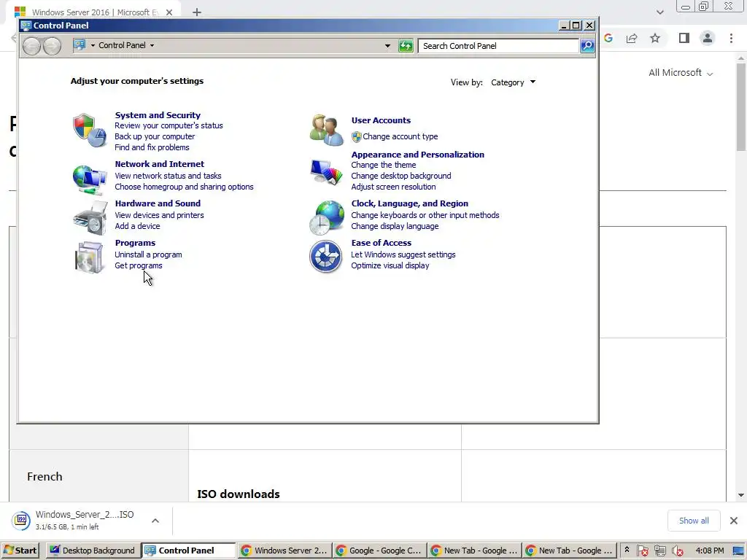Viewport: 747px width, 560px height.
Task: Switch to Desktop Background taskbar item
Action: [x=93, y=551]
